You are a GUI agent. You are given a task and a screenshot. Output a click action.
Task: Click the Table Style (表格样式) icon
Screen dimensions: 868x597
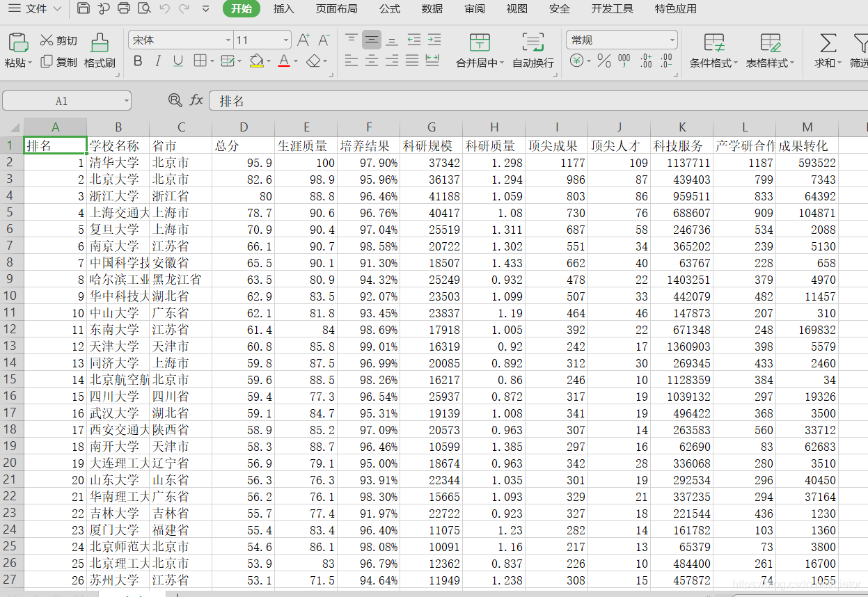tap(771, 42)
